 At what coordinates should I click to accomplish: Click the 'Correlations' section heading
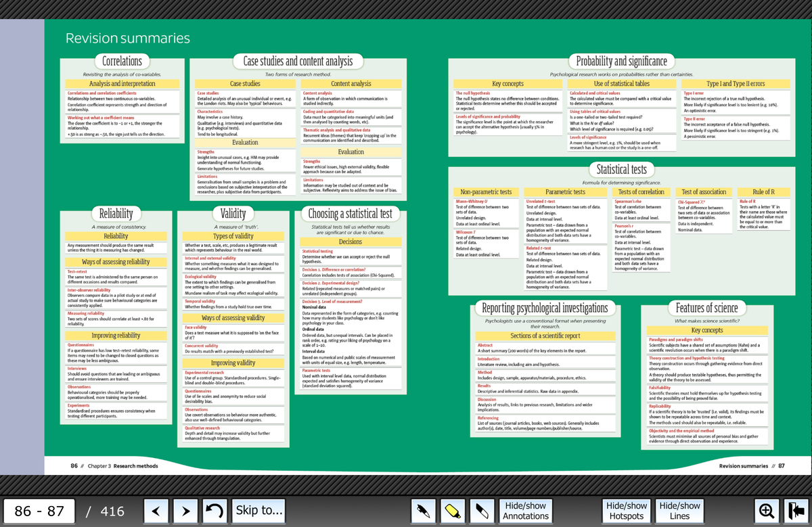[122, 62]
